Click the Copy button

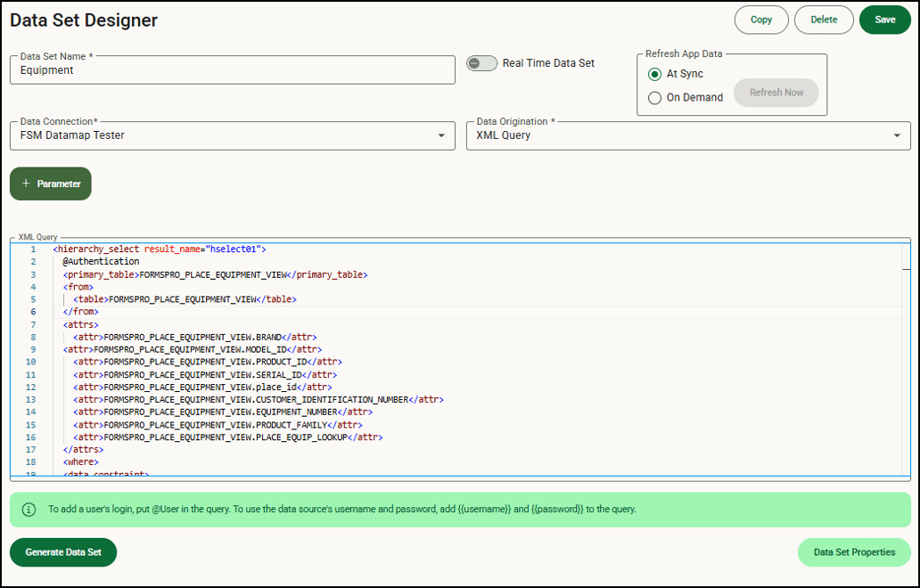[761, 20]
